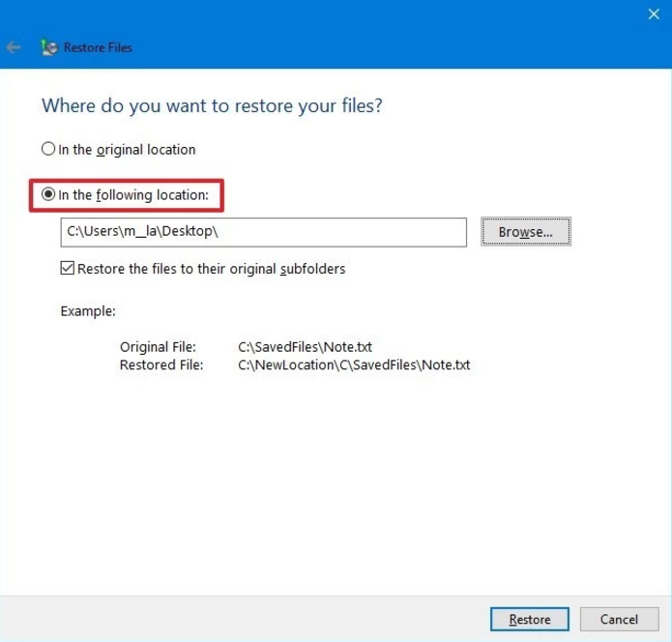The image size is (672, 642).
Task: Click the 'Where do you want to restore your files?' heading
Action: [212, 105]
